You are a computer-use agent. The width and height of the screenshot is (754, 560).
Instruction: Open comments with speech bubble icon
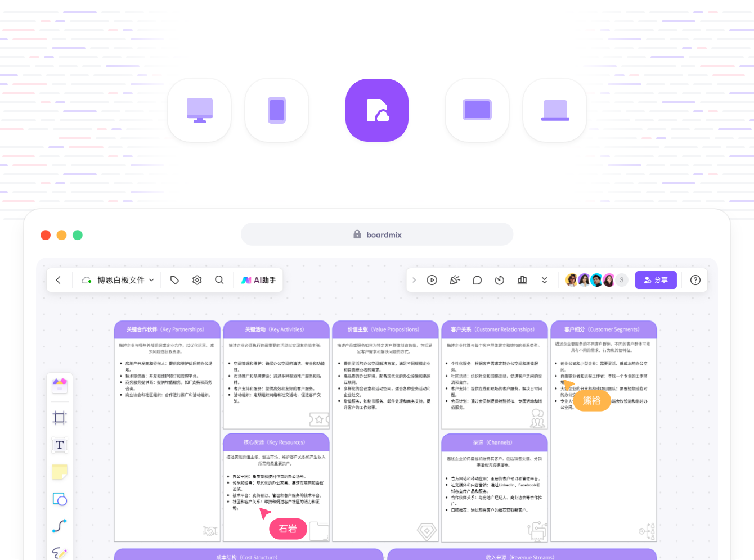pyautogui.click(x=477, y=280)
